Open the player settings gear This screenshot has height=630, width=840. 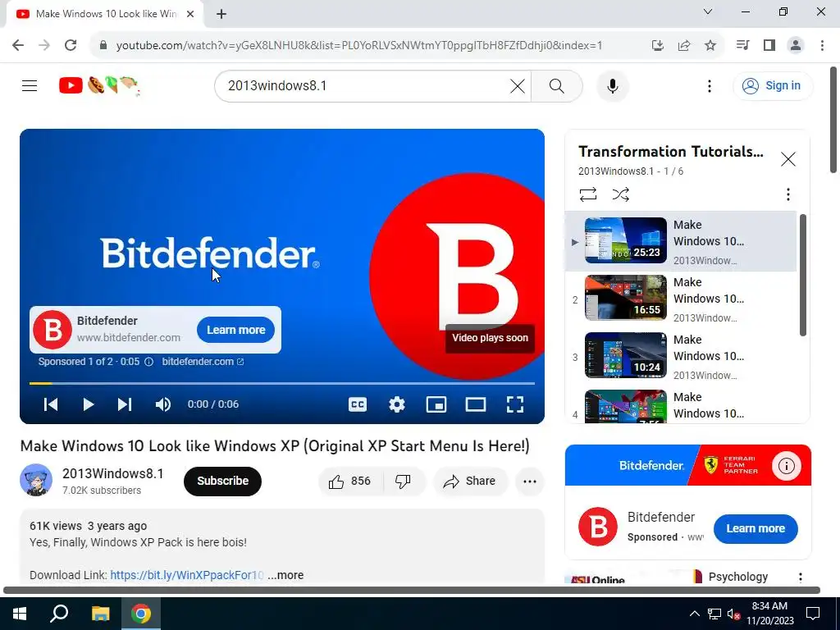click(396, 404)
